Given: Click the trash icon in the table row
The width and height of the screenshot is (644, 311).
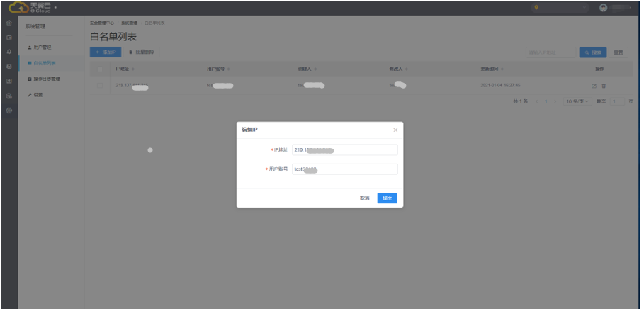Looking at the screenshot, I should (604, 86).
